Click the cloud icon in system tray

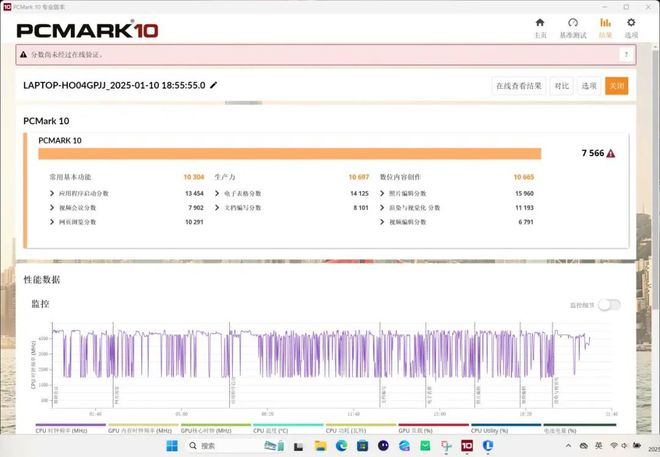[x=583, y=446]
